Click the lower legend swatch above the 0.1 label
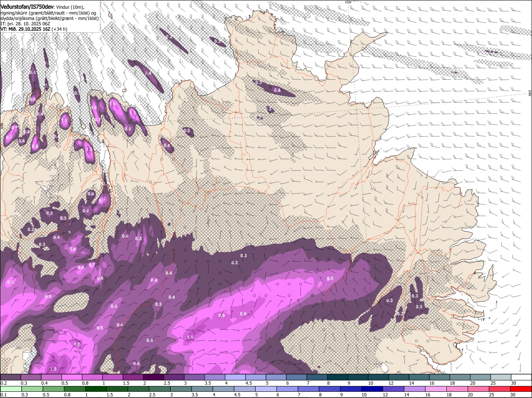Image resolution: width=532 pixels, height=398 pixels. pos(11,389)
